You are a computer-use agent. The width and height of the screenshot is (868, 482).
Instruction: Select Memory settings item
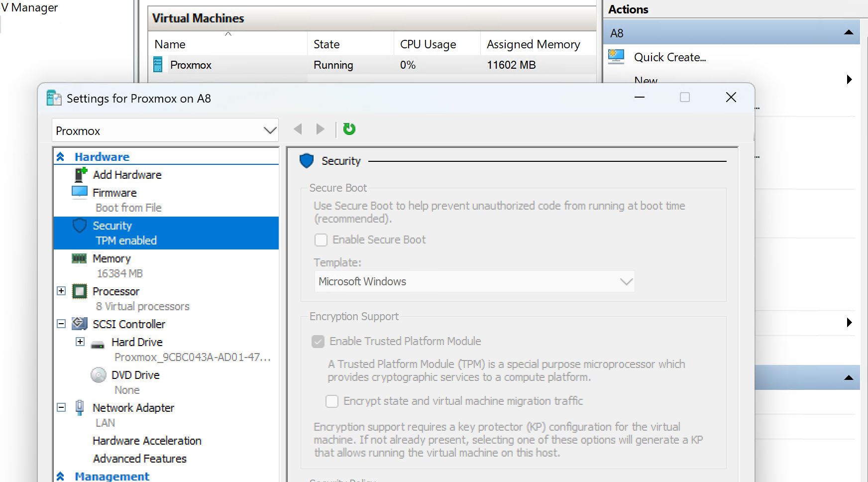(x=111, y=258)
